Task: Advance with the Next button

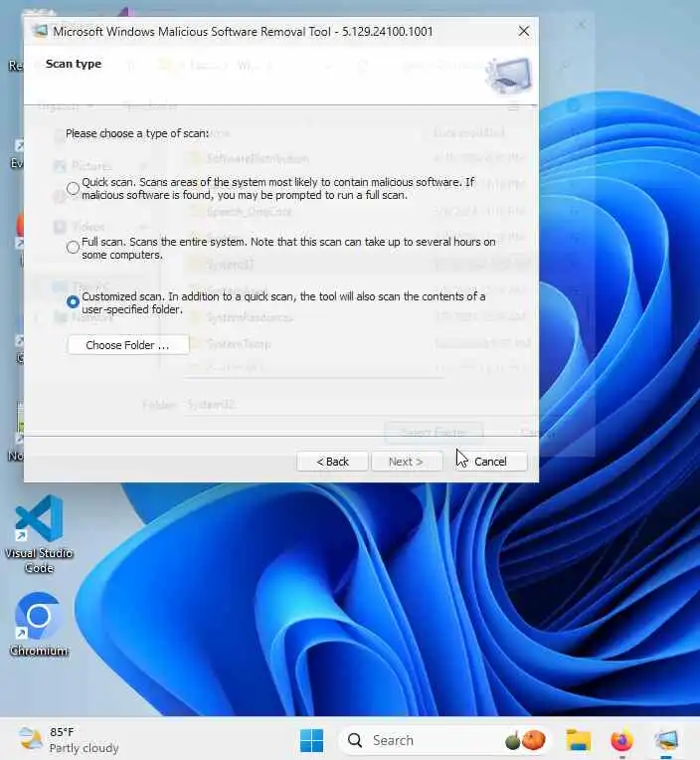Action: pyautogui.click(x=407, y=462)
